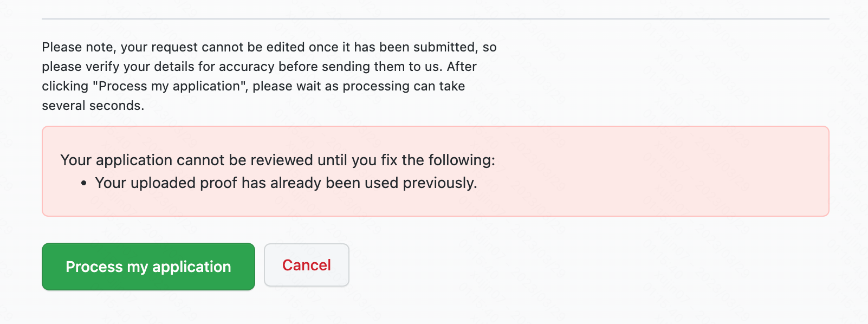Click the red 'Cancel' label text
The width and height of the screenshot is (868, 324).
(307, 265)
